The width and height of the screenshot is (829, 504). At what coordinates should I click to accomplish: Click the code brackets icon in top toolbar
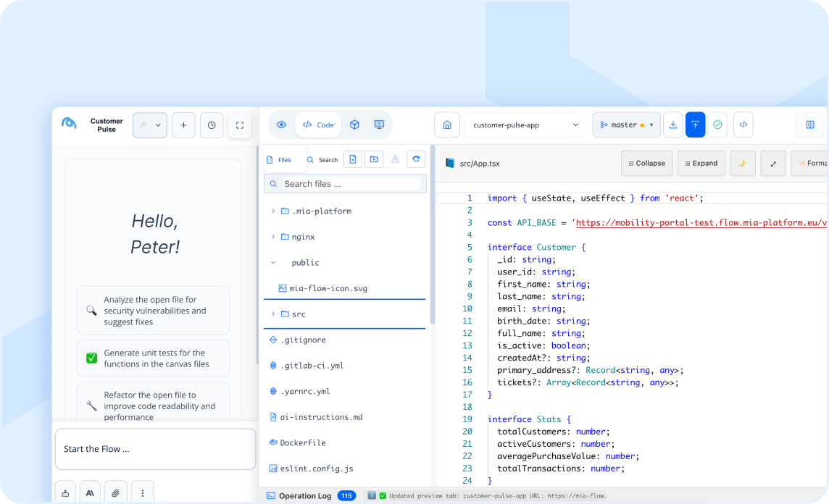[x=743, y=125]
